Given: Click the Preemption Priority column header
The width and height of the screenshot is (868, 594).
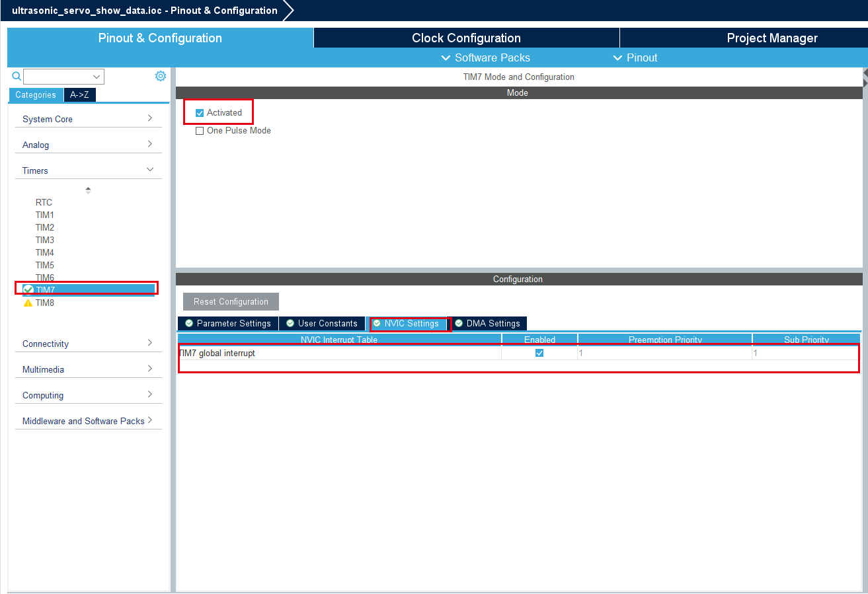Looking at the screenshot, I should click(x=665, y=339).
